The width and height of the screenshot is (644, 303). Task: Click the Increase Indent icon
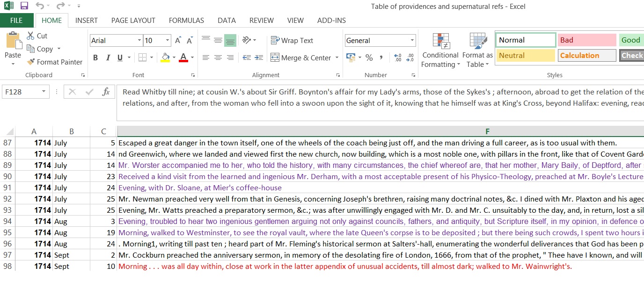258,58
